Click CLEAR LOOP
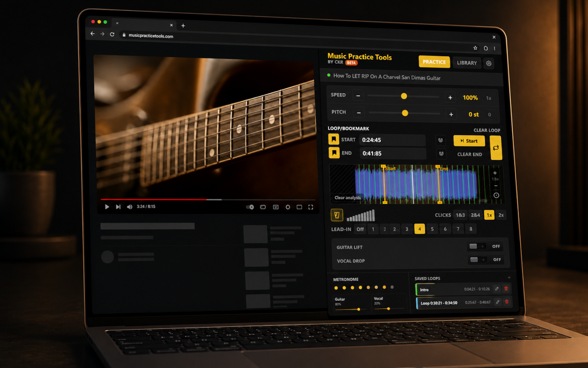This screenshot has height=368, width=588. point(487,130)
